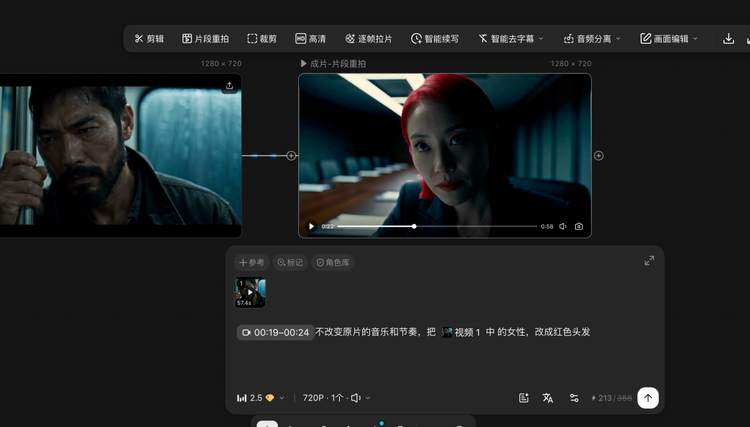Click the 00:19-00:24 time range tag
750x427 pixels.
pyautogui.click(x=276, y=332)
